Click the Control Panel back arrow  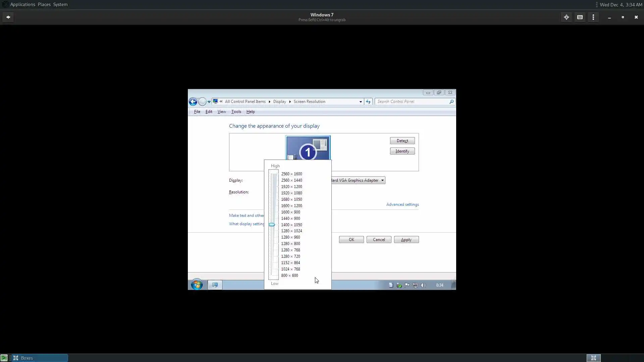tap(193, 102)
